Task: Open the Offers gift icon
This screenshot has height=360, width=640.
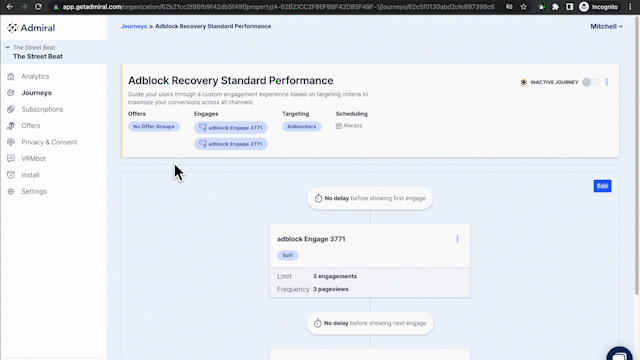Action: pyautogui.click(x=11, y=126)
